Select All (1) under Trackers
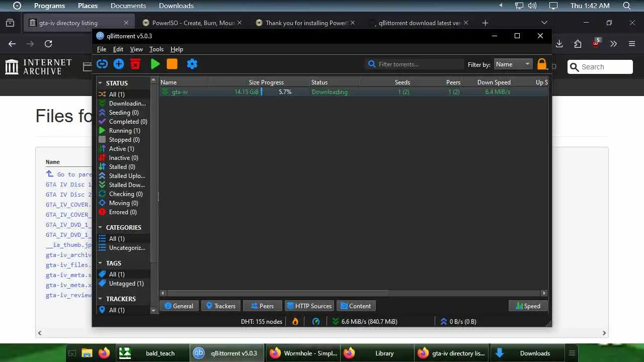The width and height of the screenshot is (644, 362). click(x=123, y=310)
